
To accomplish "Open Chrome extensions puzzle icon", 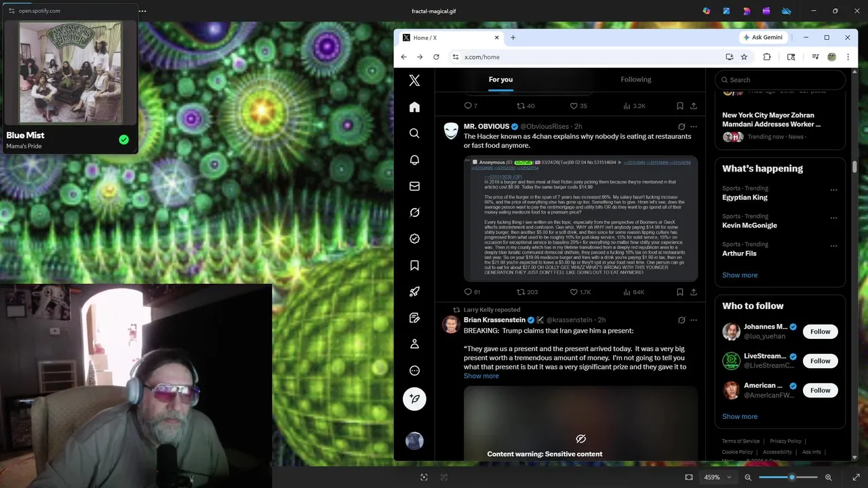I will click(767, 57).
